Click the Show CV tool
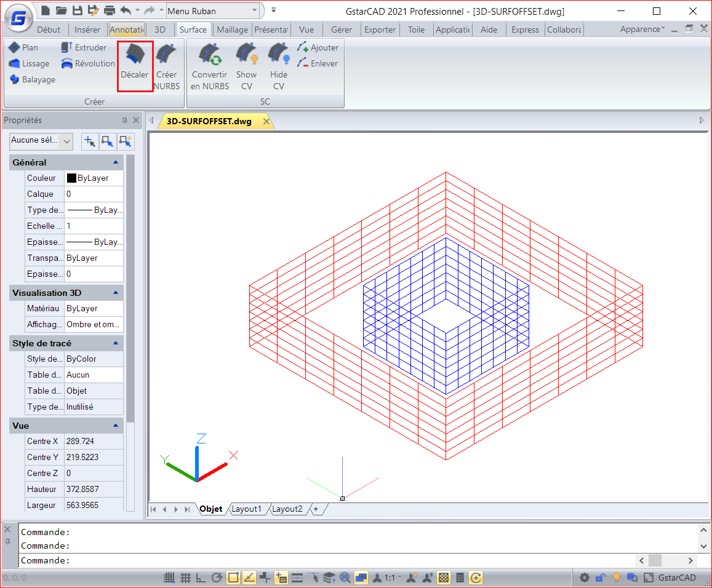712x588 pixels. (247, 66)
